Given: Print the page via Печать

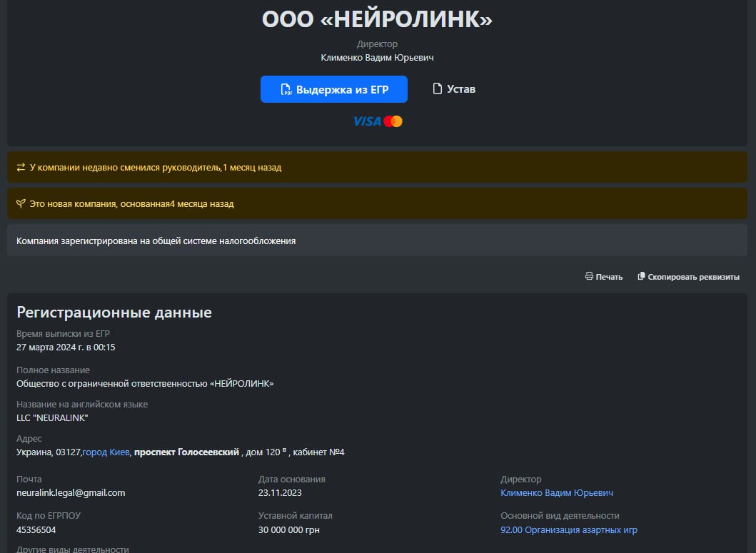Looking at the screenshot, I should (604, 277).
